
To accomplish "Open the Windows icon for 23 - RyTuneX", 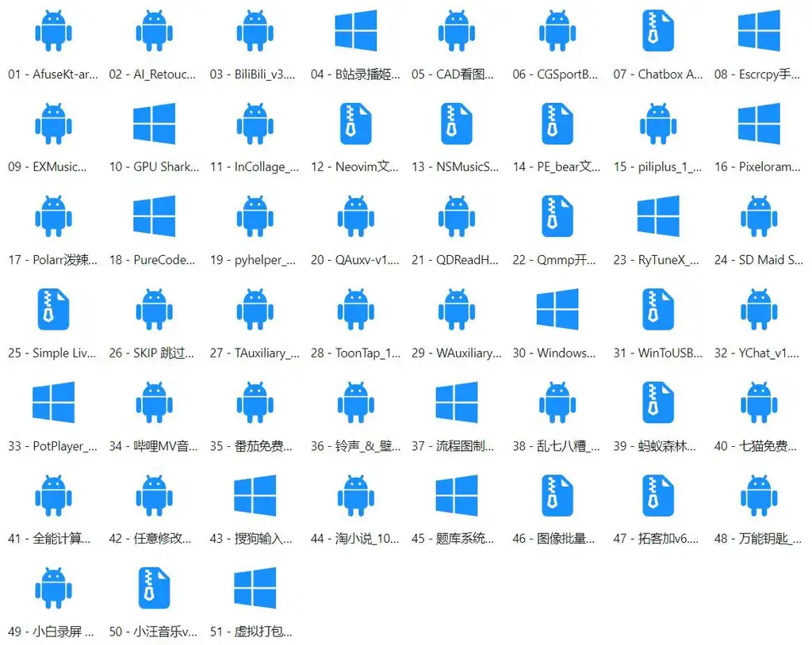I will click(658, 216).
